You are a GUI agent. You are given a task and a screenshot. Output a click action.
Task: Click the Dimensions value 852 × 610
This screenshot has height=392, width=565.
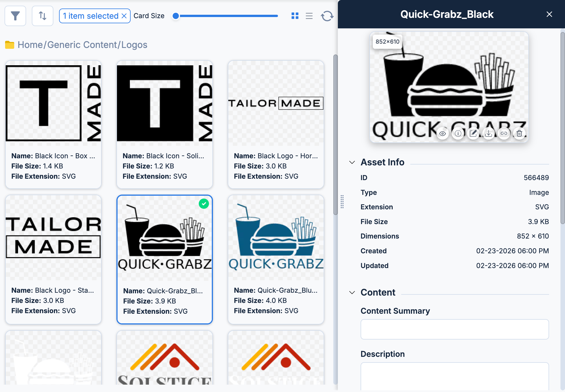tap(533, 236)
